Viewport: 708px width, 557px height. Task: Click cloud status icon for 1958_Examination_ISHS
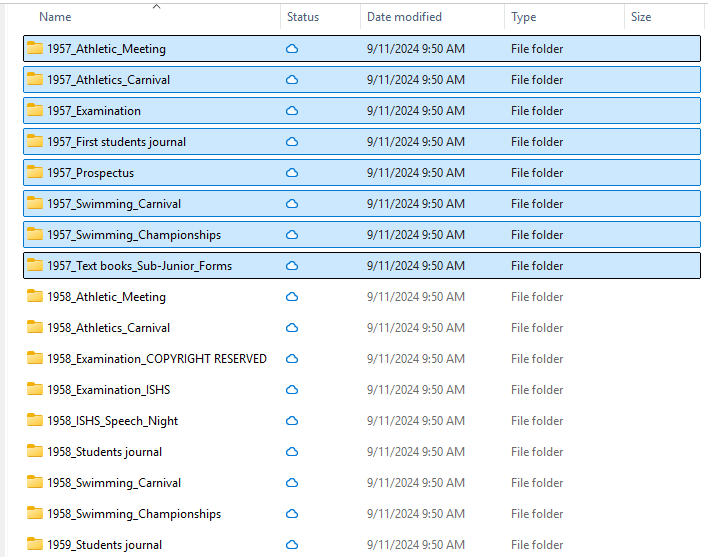[x=293, y=390]
